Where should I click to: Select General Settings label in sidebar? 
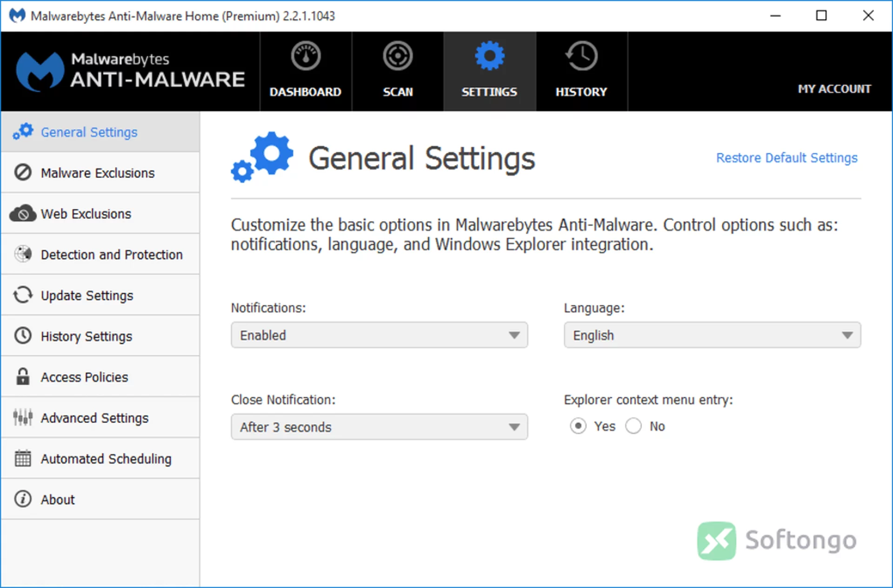click(x=89, y=132)
